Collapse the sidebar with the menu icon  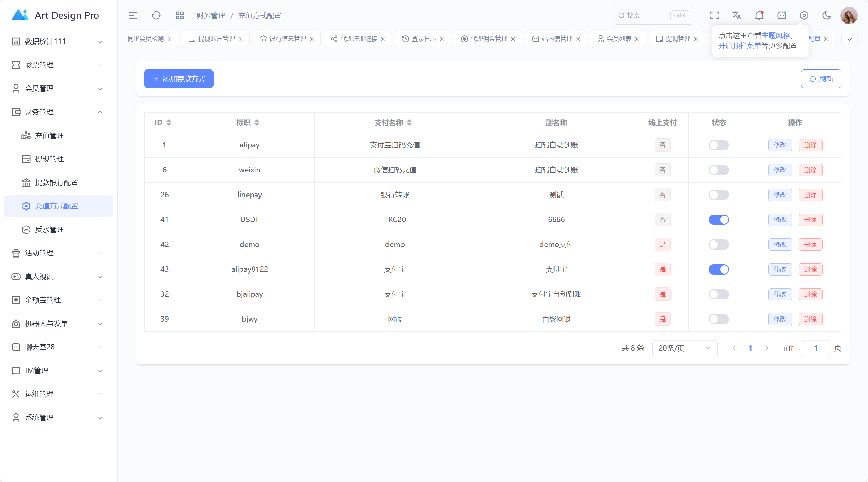coord(132,15)
